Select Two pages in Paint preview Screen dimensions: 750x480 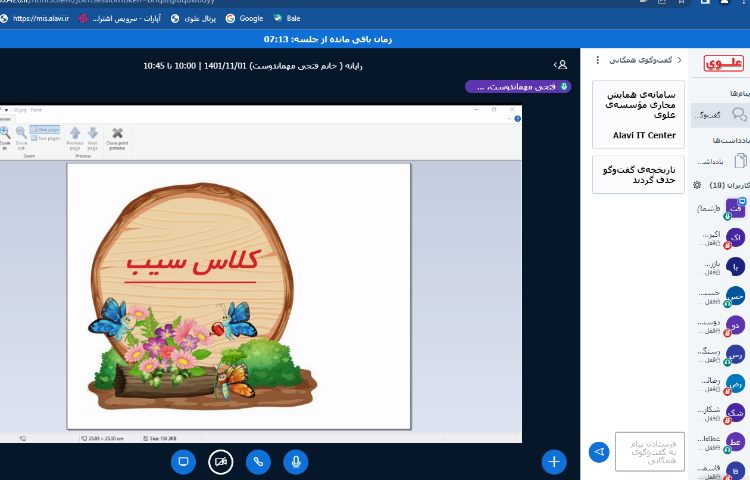coord(45,138)
